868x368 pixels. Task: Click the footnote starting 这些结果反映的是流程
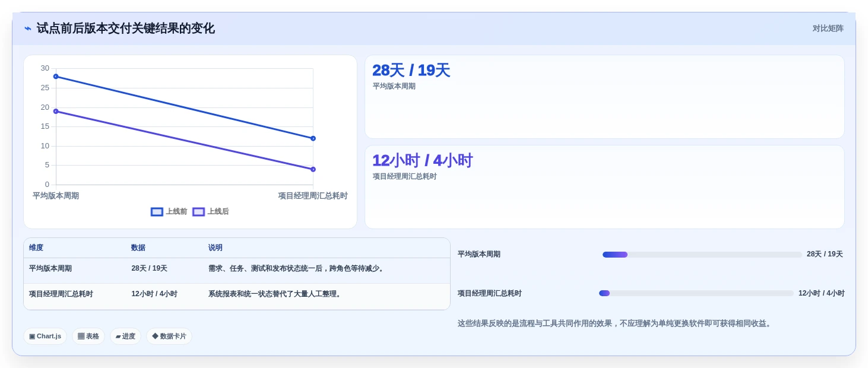(615, 324)
